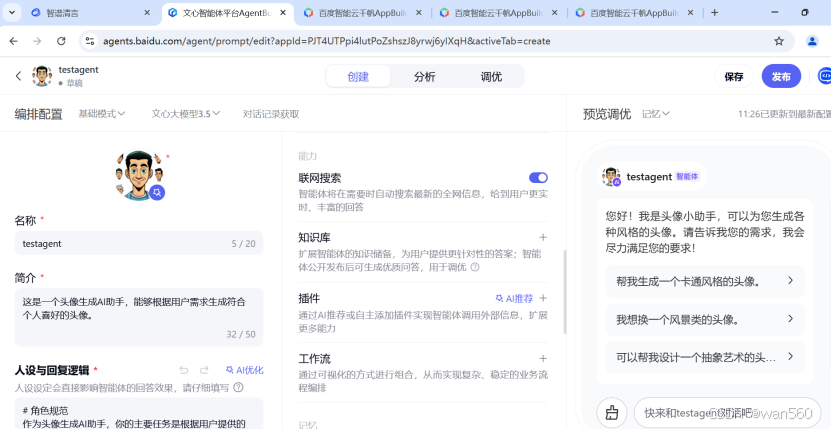Open the 记忆 dropdown in preview
Screen dimensions: 831x429
[656, 113]
